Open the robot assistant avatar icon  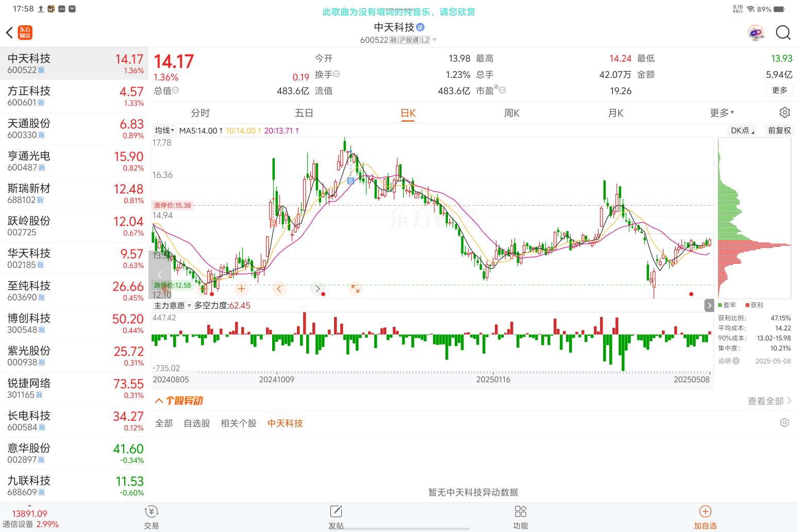coord(756,32)
